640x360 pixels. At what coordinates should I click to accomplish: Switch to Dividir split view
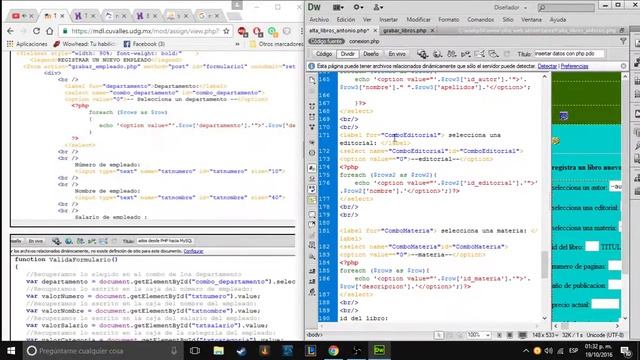click(x=348, y=54)
